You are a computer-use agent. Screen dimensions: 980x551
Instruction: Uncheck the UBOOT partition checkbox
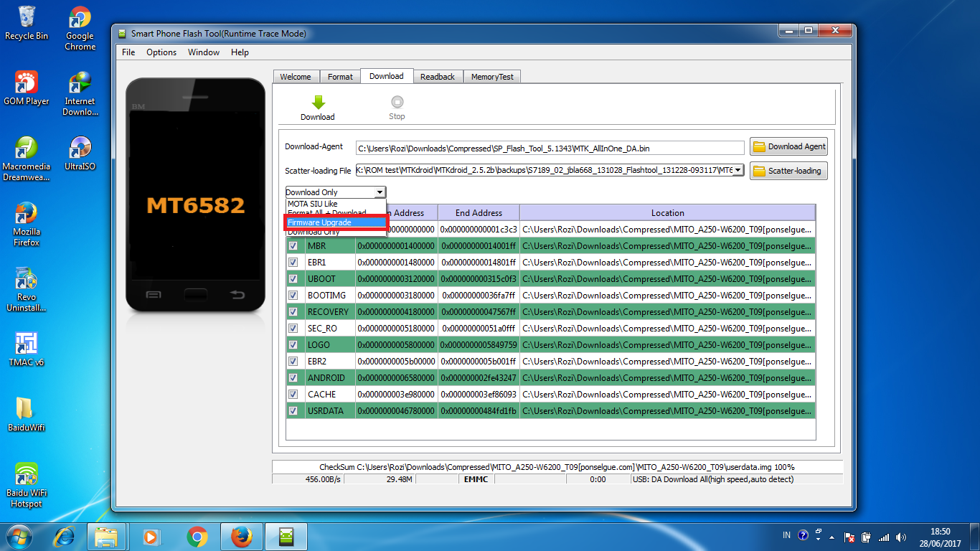coord(293,279)
